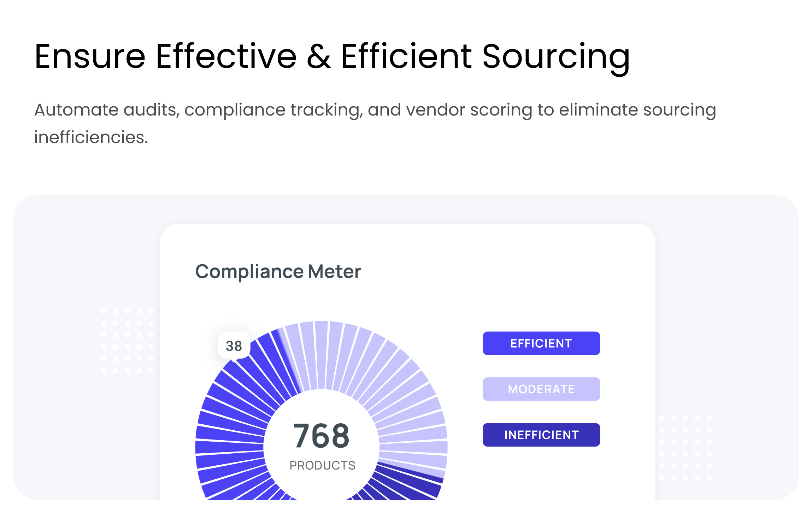
Task: Click the 38 tooltip bubble on the gauge
Action: [234, 346]
